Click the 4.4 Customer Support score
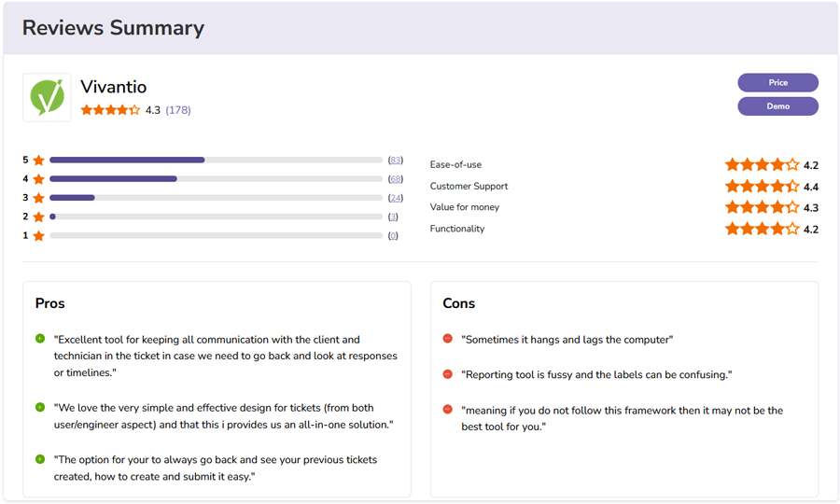The image size is (840, 504). click(810, 187)
